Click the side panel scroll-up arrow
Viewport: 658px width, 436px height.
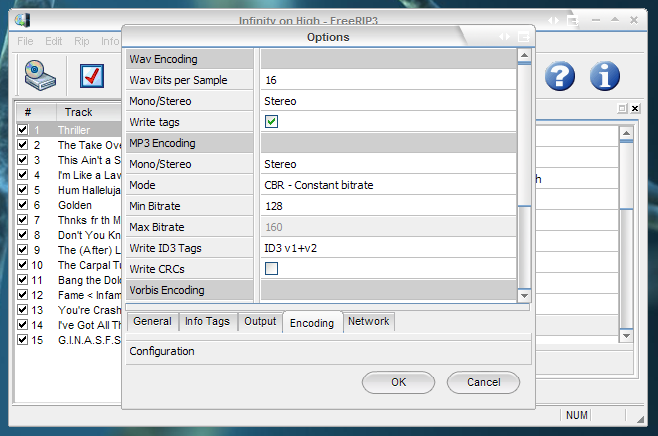626,133
